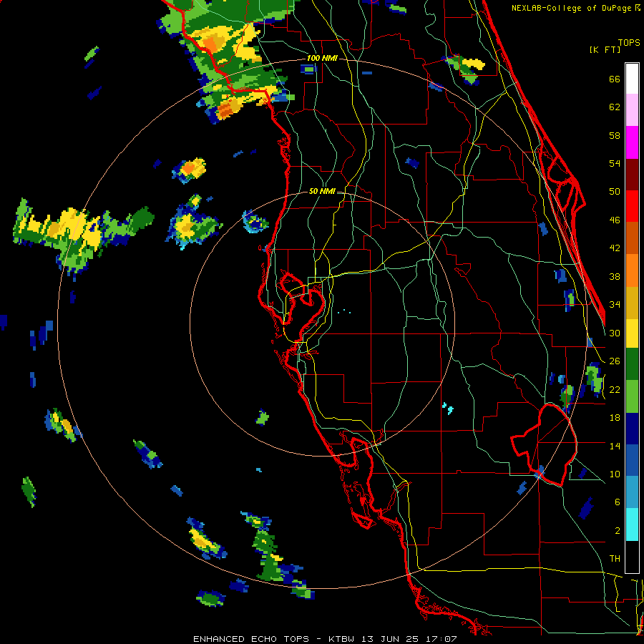Screen dimensions: 644x644
Task: Click the dark red (maroon) legend swatch
Action: (x=632, y=175)
